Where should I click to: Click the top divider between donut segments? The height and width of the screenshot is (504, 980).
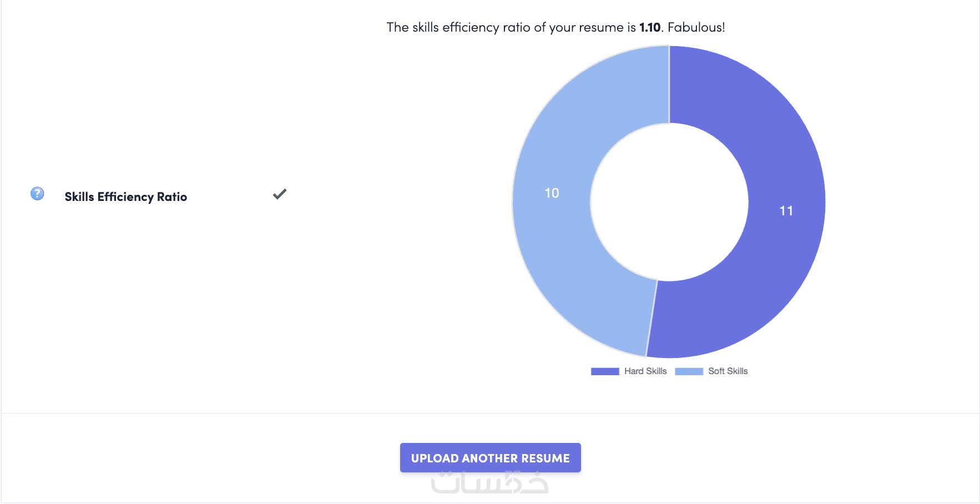click(669, 84)
